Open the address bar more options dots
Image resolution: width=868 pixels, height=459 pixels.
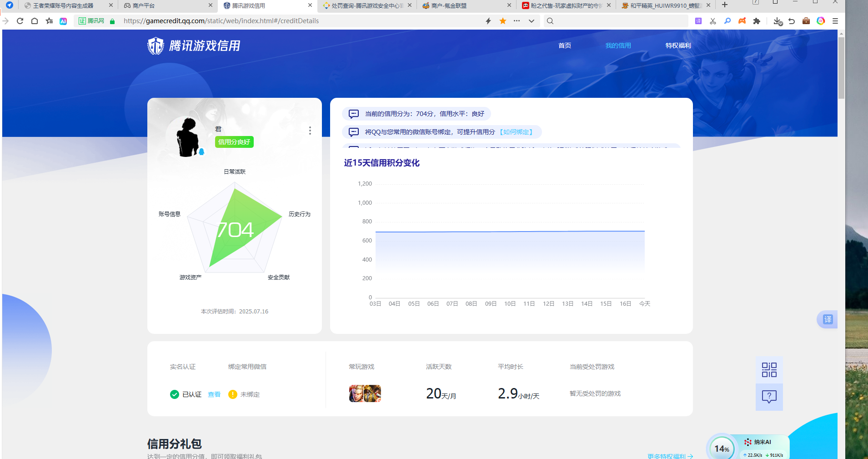517,21
